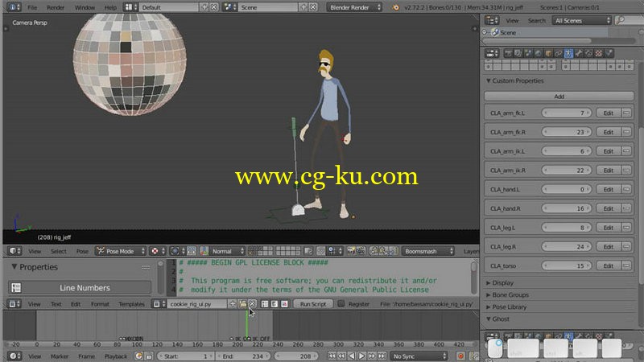Screen dimensions: 644x362
Task: Toggle auto keyframe record button
Action: (x=460, y=356)
